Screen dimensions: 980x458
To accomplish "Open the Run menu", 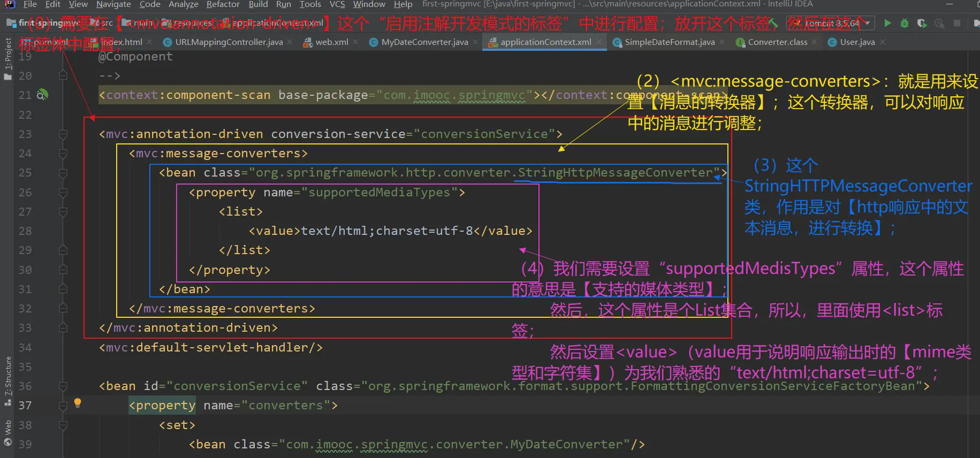I will tap(284, 4).
